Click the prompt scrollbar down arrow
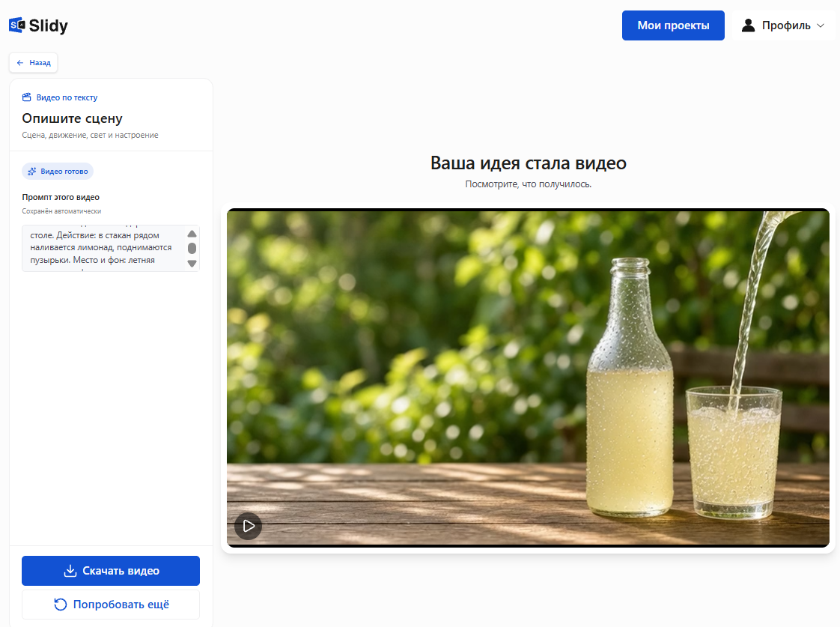This screenshot has height=627, width=840. (192, 263)
